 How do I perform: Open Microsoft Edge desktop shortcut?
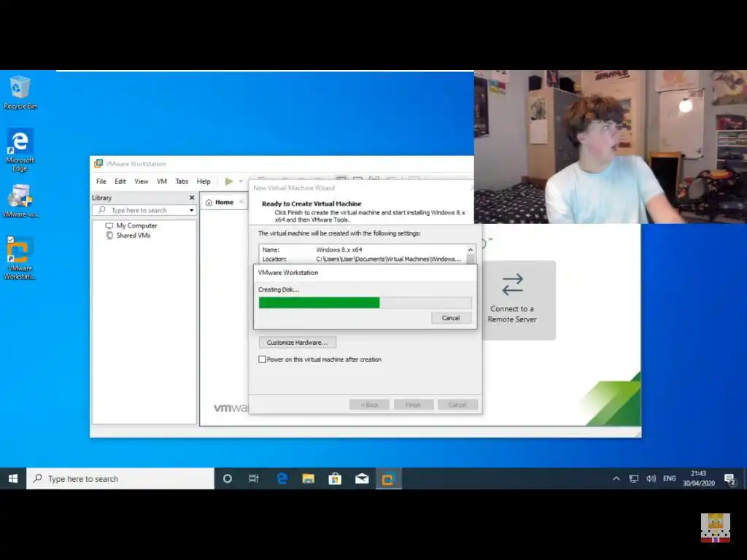[20, 149]
